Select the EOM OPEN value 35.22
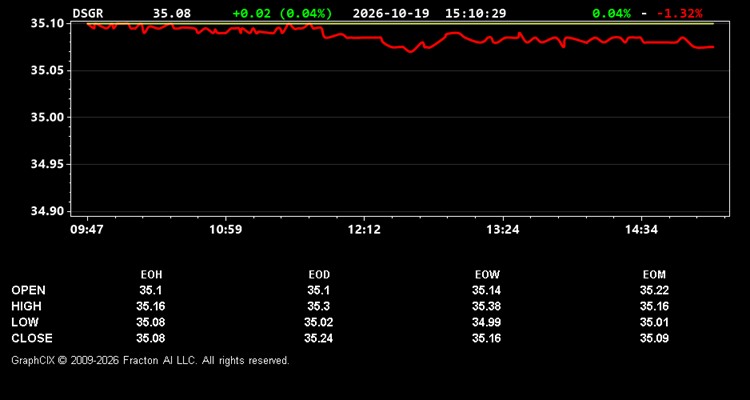 (x=654, y=290)
